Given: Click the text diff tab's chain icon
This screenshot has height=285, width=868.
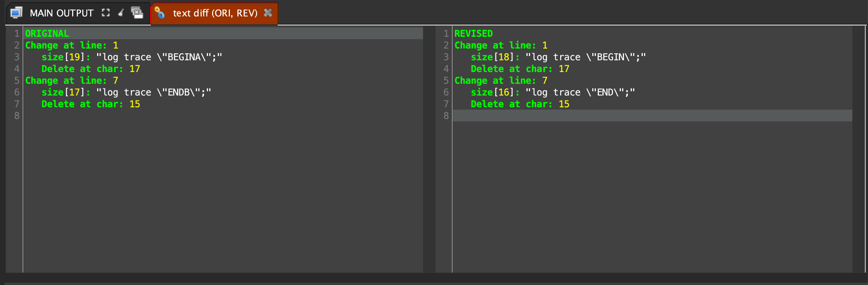Looking at the screenshot, I should tap(160, 13).
